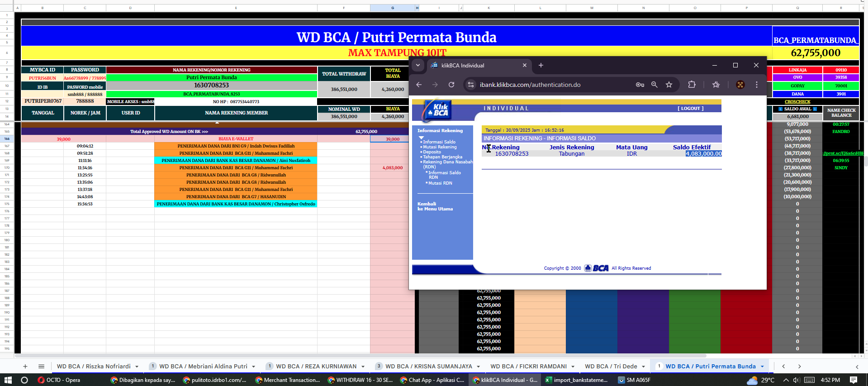This screenshot has width=868, height=386.
Task: Open the tab search dropdown in browser
Action: 418,65
